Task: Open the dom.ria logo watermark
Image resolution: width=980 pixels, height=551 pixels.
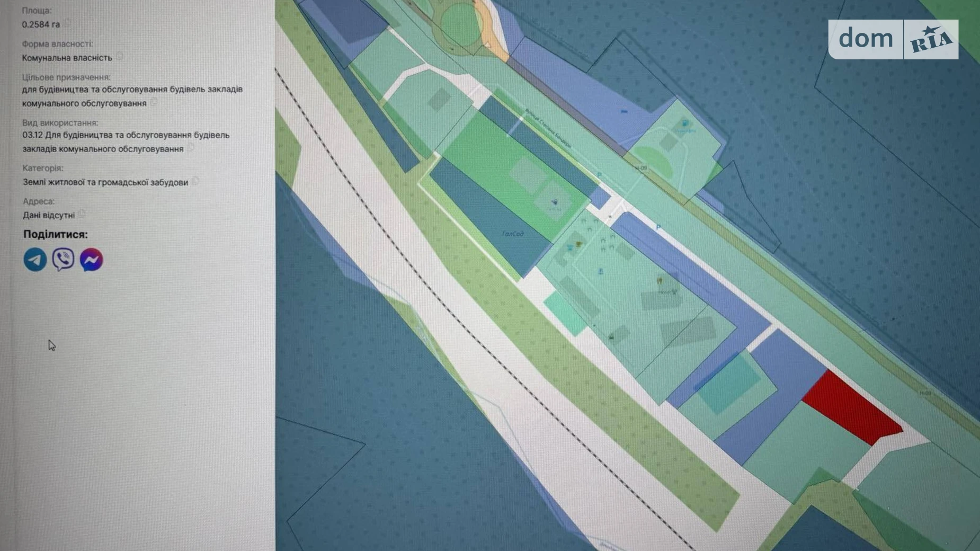Action: tap(893, 39)
